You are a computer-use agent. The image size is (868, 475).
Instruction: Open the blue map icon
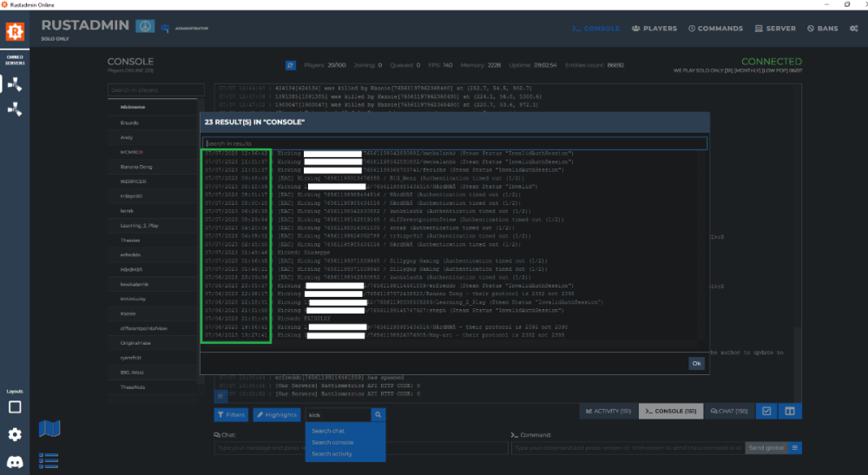coord(49,429)
